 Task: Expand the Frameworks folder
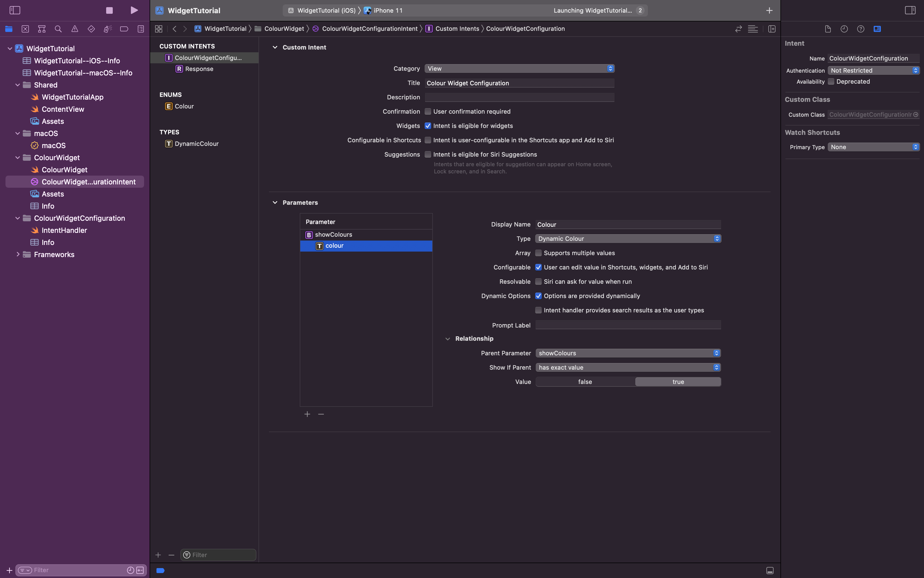pos(18,254)
